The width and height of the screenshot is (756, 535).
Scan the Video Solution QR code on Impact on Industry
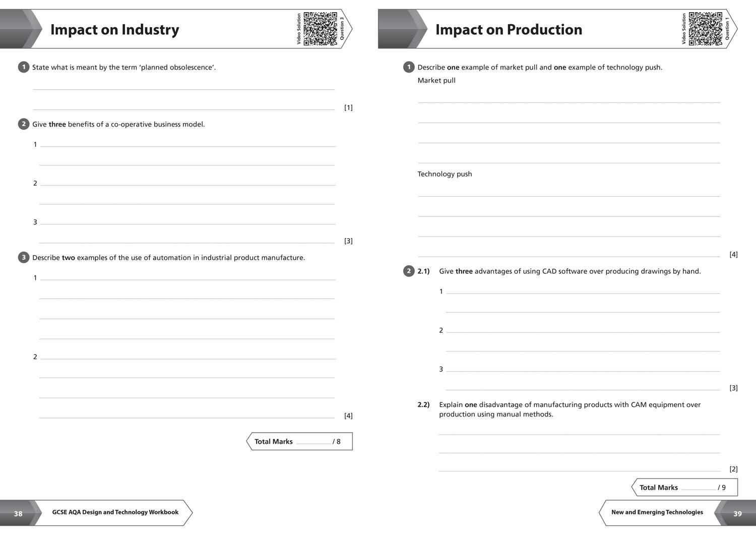(x=321, y=28)
